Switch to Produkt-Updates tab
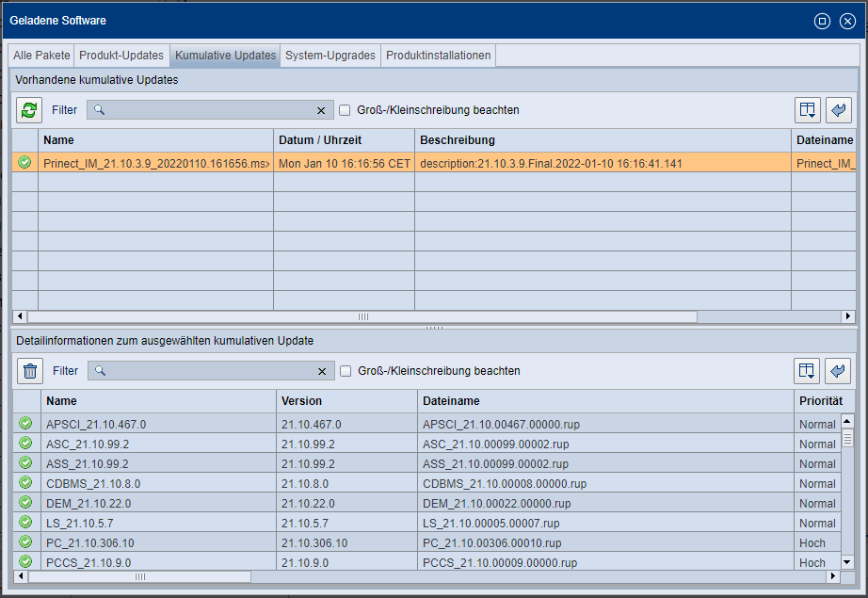Screen dimensions: 868x598 point(121,56)
